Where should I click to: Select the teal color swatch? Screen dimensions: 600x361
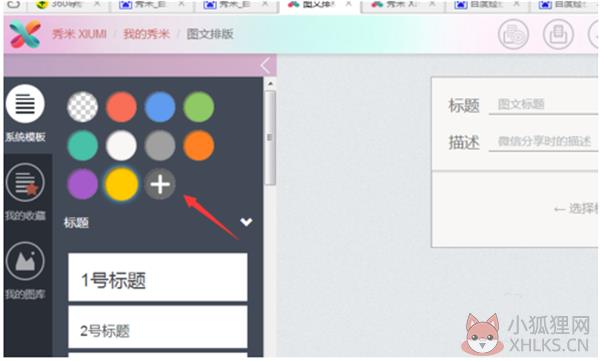coord(82,145)
